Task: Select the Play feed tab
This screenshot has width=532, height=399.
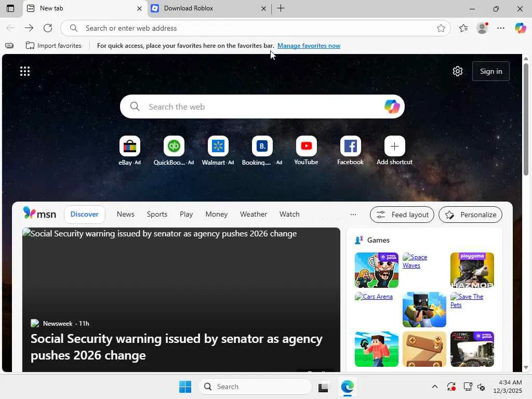Action: coord(187,215)
